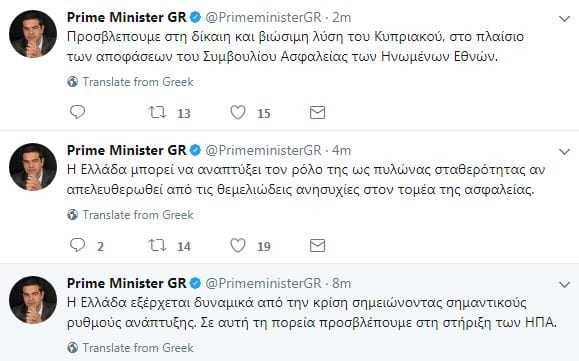This screenshot has width=579, height=361.
Task: Translate the 4m tweet from Greek
Action: [x=130, y=214]
